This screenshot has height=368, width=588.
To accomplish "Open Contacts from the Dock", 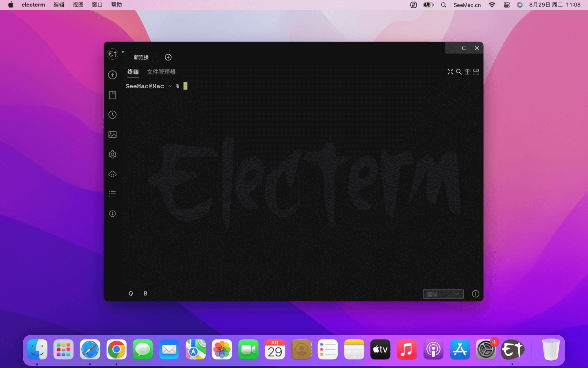I will pos(301,350).
